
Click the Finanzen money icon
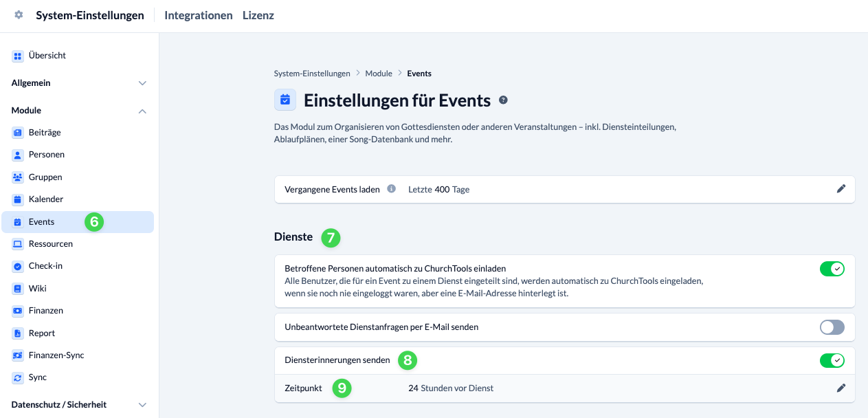pos(18,311)
